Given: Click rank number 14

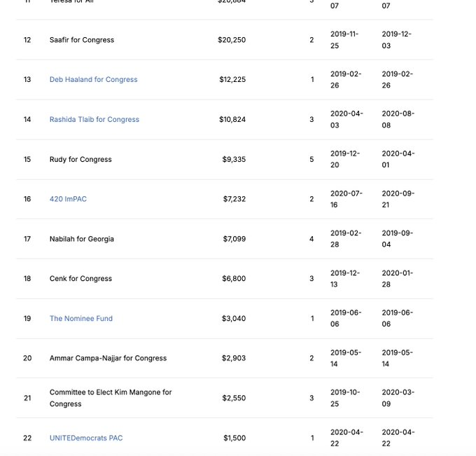Looking at the screenshot, I should point(27,119).
